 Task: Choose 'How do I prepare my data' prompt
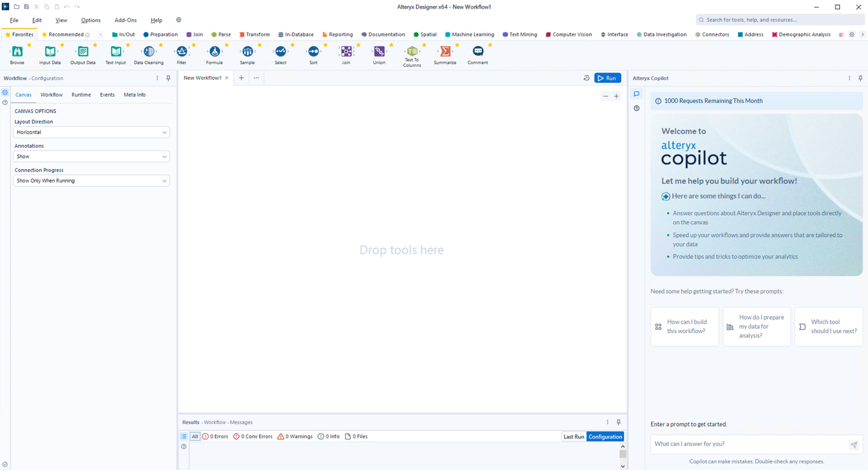pos(757,327)
